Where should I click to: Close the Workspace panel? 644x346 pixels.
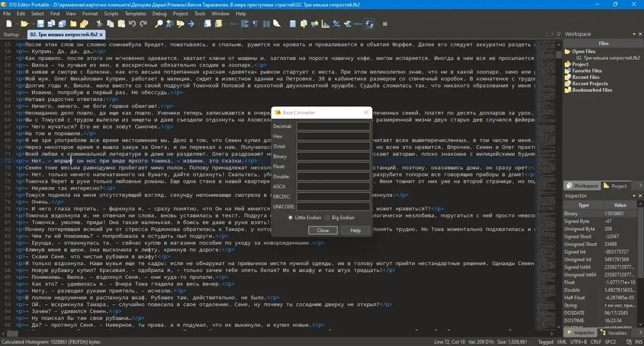[640, 34]
